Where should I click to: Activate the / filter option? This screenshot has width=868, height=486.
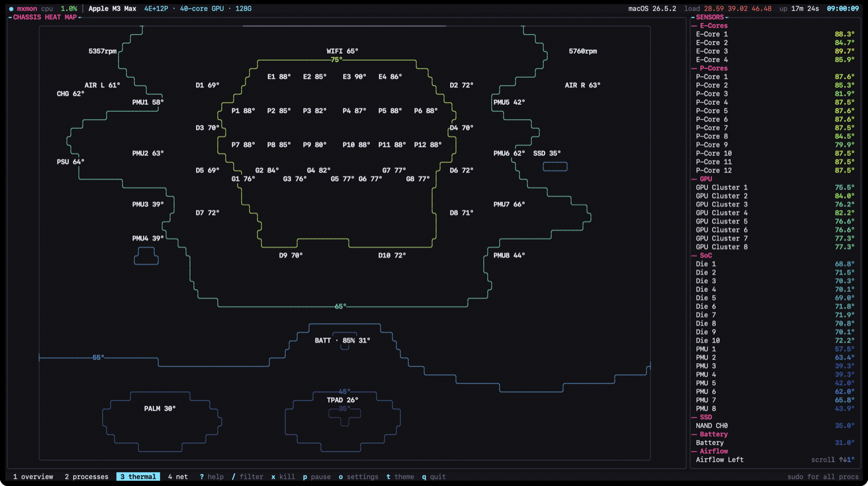click(x=248, y=477)
